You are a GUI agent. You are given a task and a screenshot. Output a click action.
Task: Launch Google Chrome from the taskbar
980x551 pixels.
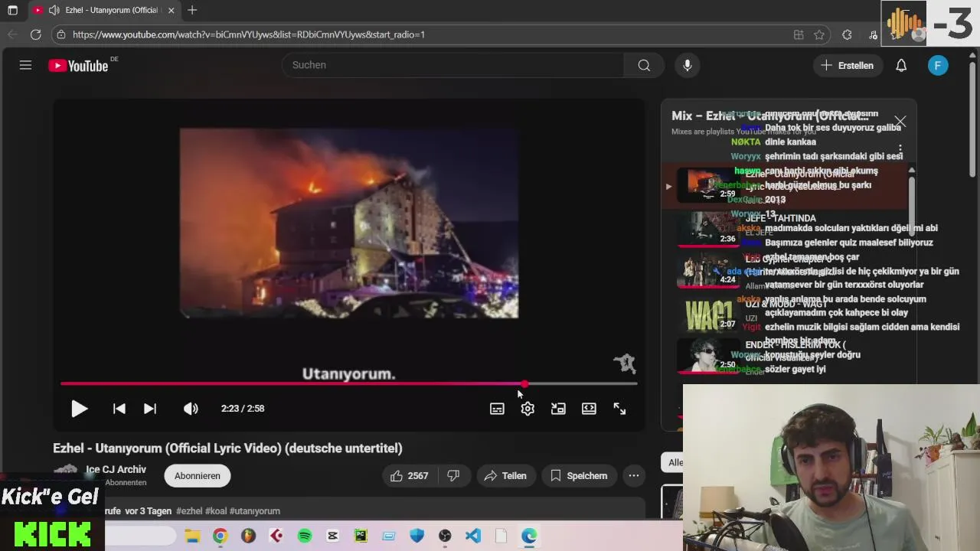tap(220, 536)
